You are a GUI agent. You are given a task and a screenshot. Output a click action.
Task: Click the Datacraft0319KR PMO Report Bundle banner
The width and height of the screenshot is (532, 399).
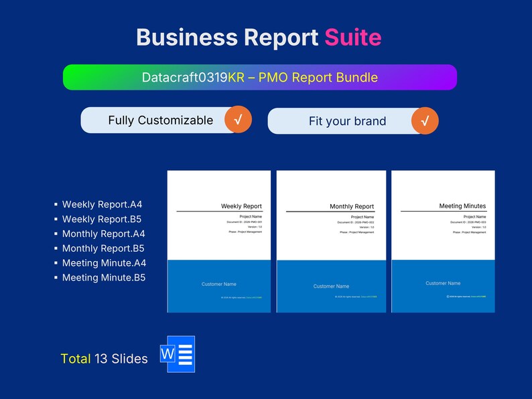click(260, 77)
